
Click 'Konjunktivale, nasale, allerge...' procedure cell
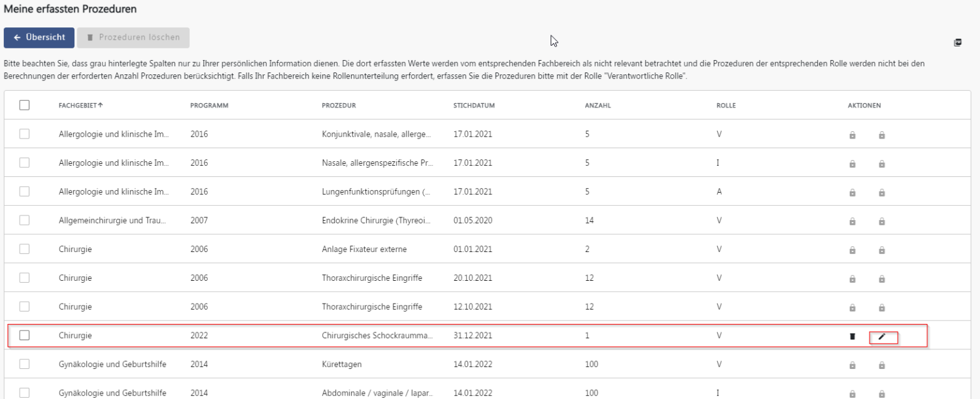[377, 135]
